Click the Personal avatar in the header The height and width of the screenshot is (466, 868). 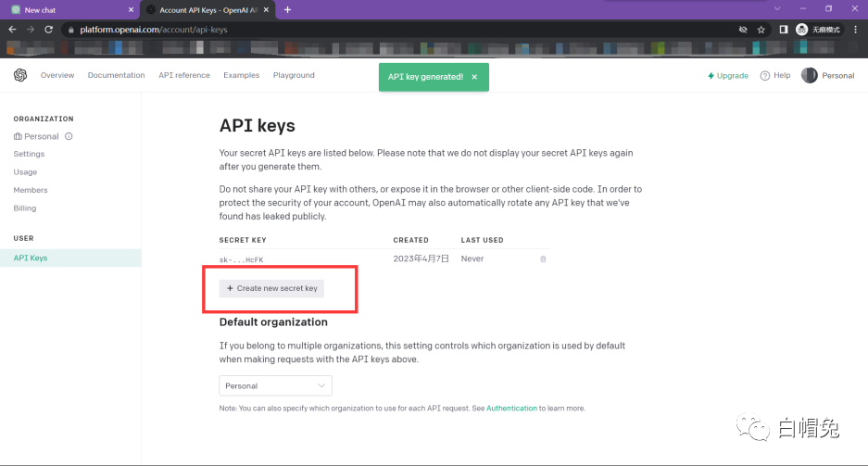pos(810,75)
